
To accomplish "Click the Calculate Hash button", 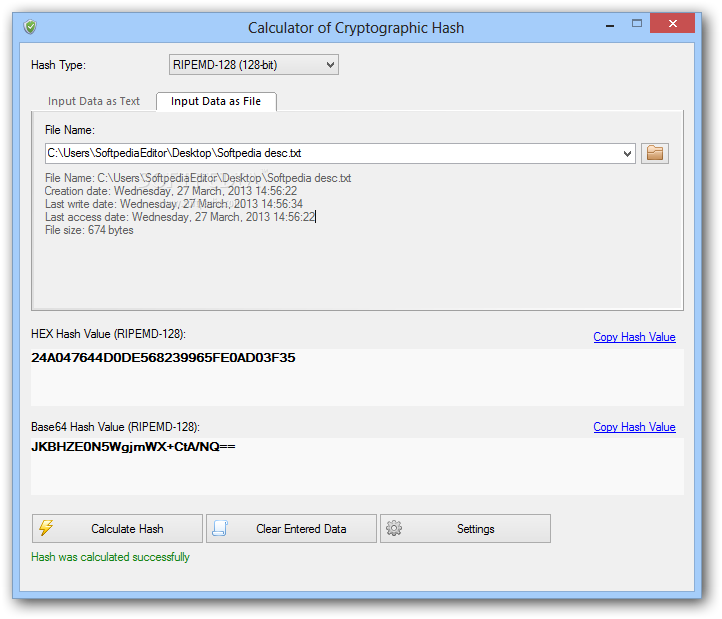I will coord(117,528).
